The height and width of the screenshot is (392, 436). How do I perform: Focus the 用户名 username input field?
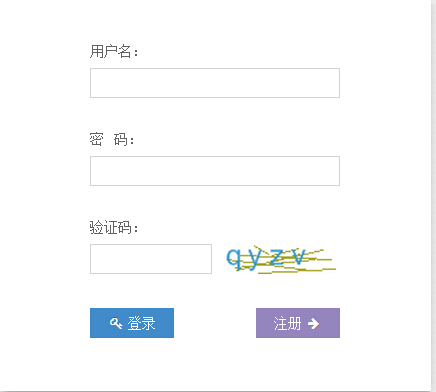215,83
